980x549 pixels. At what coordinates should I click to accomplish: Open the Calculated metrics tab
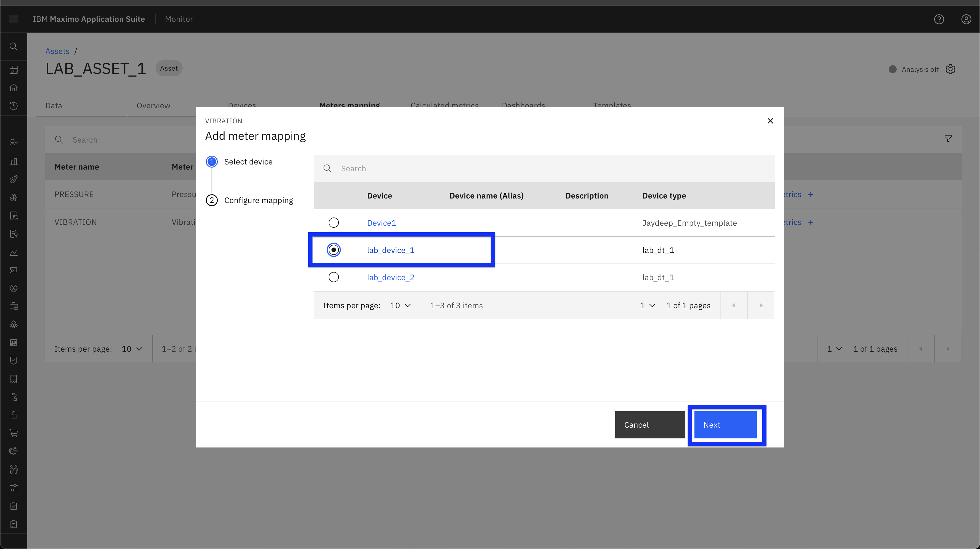click(444, 105)
